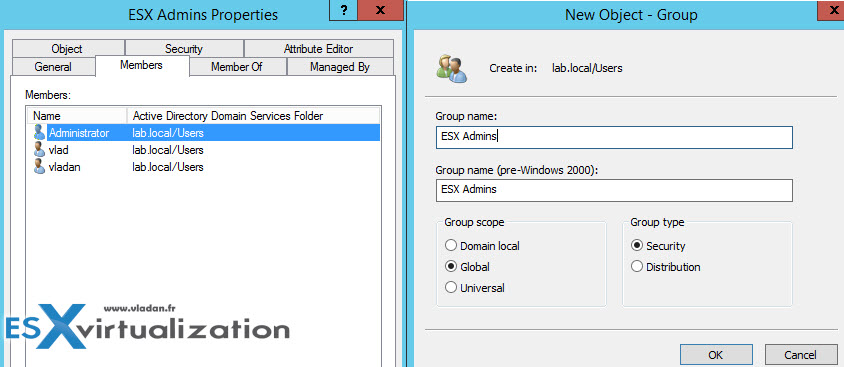
Task: Confirm with the OK button
Action: point(715,355)
